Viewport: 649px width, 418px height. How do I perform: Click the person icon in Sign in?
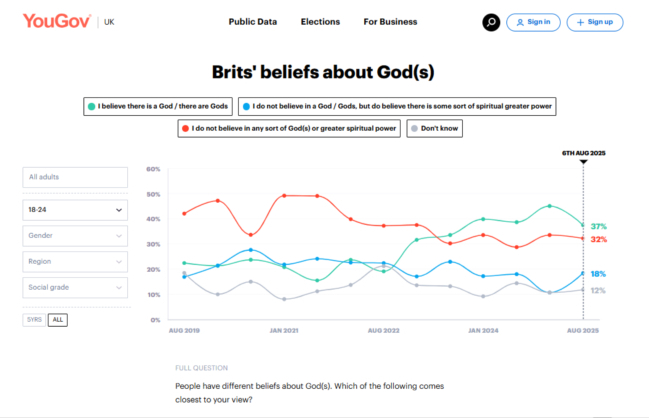(x=518, y=22)
